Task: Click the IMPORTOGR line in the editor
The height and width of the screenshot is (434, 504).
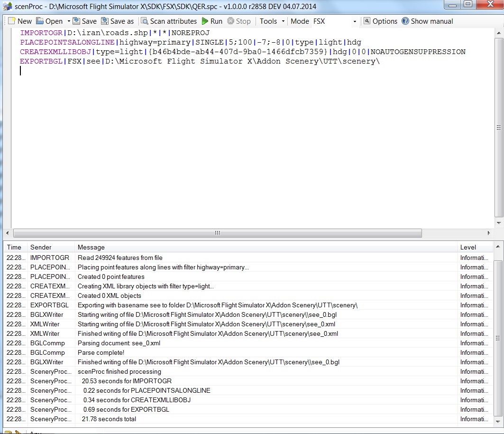Action: coord(115,33)
